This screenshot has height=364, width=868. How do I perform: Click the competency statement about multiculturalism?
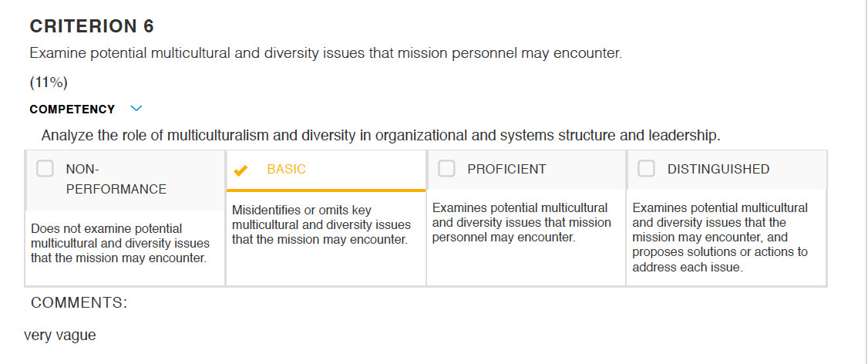(381, 135)
